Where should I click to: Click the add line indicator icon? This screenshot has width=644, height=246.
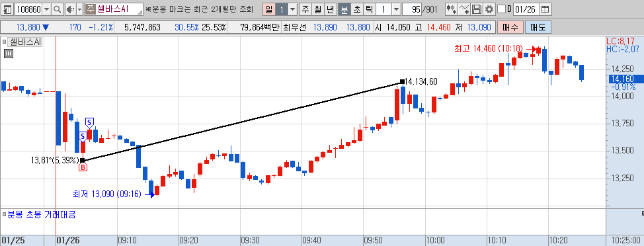click(x=464, y=9)
